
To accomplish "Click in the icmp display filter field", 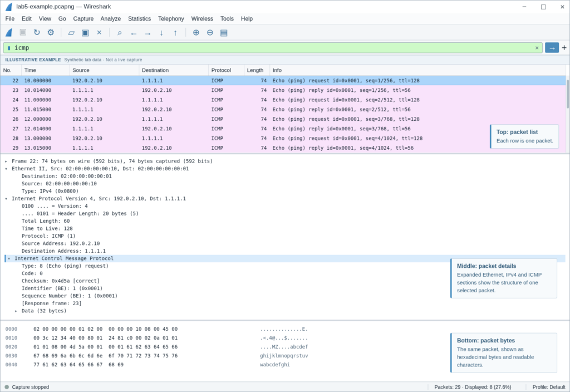I will (273, 48).
